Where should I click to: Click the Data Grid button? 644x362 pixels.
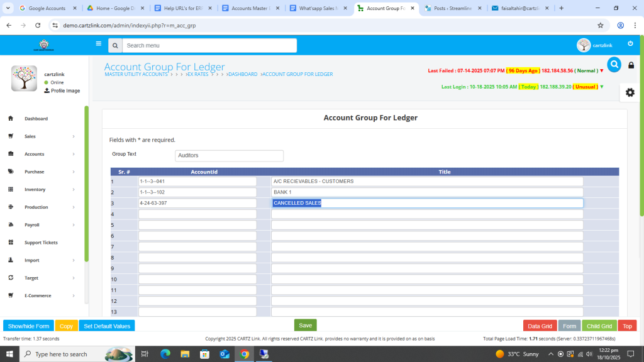(540, 326)
